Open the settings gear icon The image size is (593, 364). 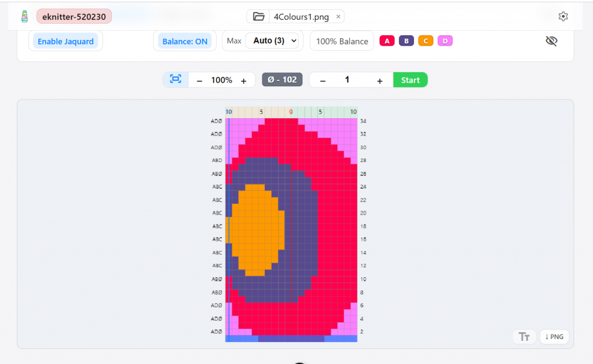(563, 17)
